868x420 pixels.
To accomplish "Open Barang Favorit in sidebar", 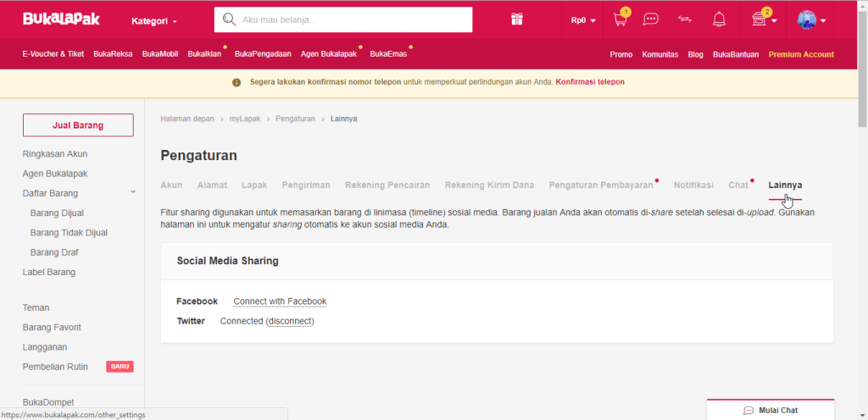I will click(52, 327).
